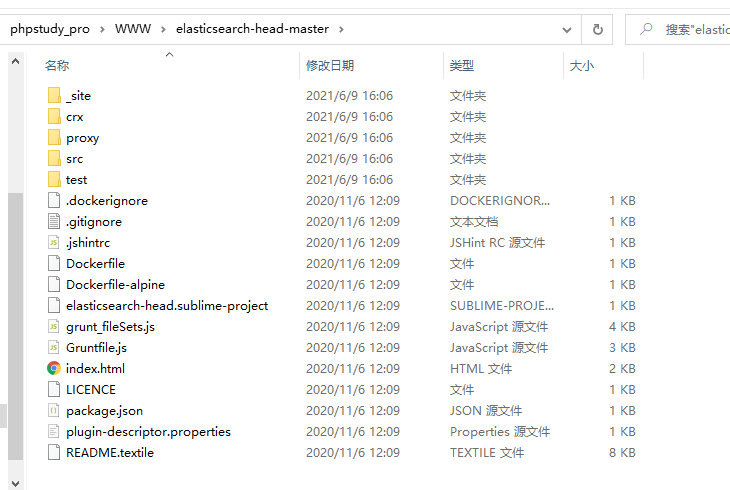
Task: Select the LICENCE file name
Action: pyautogui.click(x=91, y=389)
